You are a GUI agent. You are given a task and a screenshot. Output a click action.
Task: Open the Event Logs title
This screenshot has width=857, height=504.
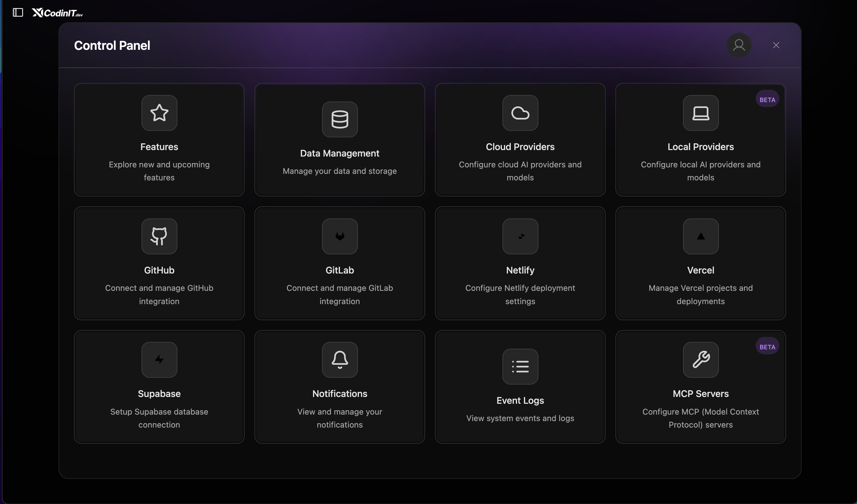click(x=520, y=400)
